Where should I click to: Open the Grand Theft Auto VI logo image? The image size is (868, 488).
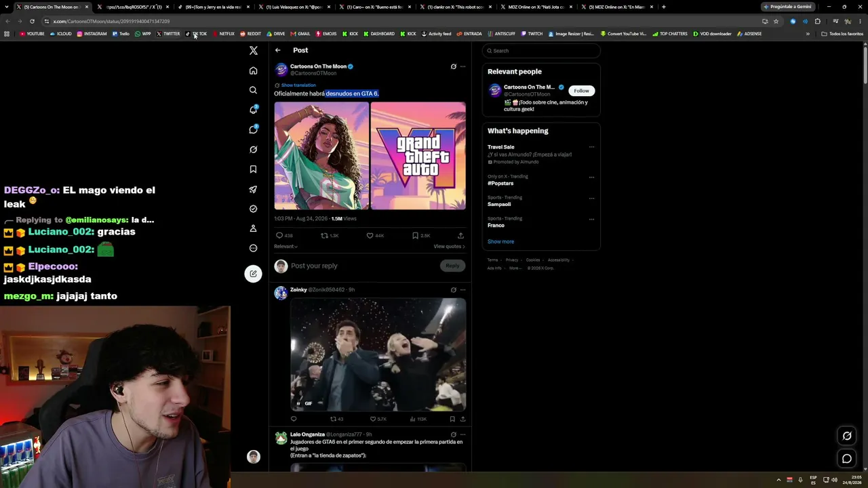[418, 156]
